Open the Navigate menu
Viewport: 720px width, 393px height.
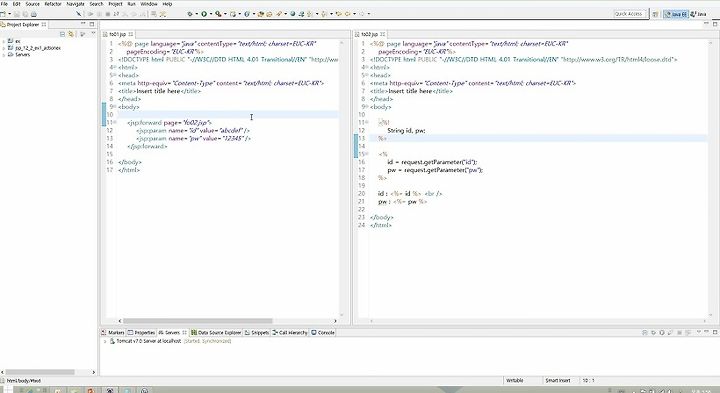75,4
